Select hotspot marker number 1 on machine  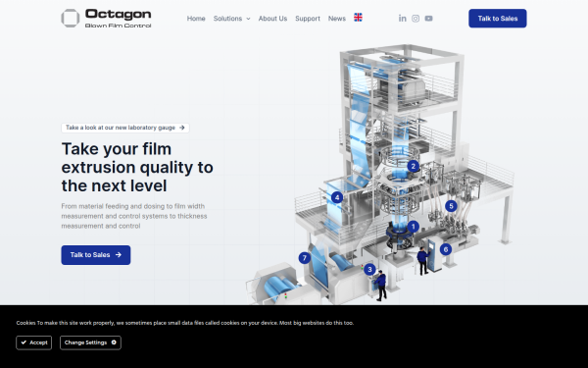pyautogui.click(x=413, y=227)
